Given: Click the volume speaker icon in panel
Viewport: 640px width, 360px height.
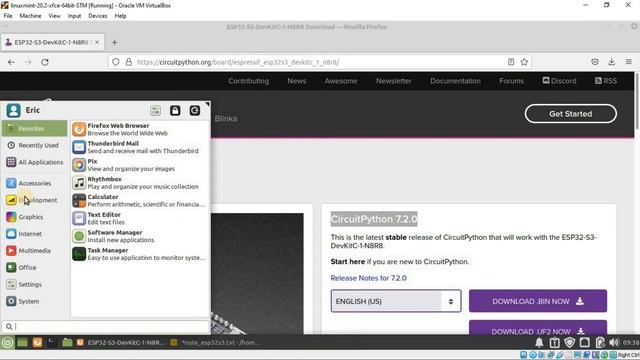Looking at the screenshot, I should coord(613,342).
